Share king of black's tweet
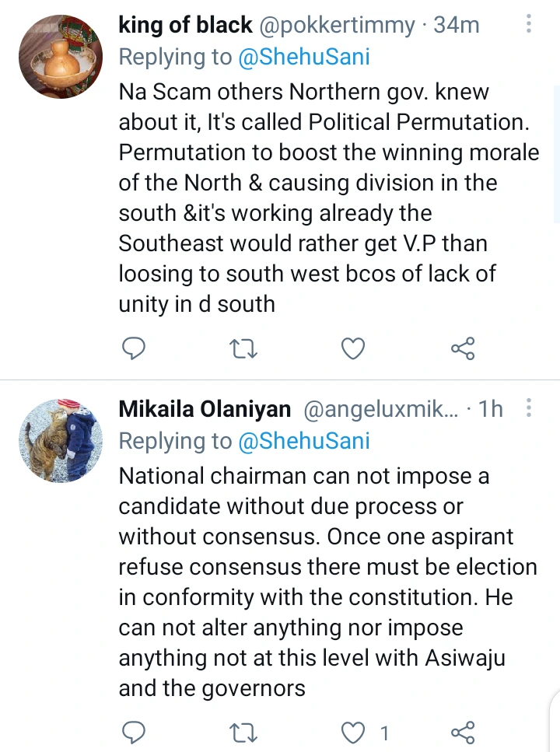The image size is (560, 752). pyautogui.click(x=463, y=350)
